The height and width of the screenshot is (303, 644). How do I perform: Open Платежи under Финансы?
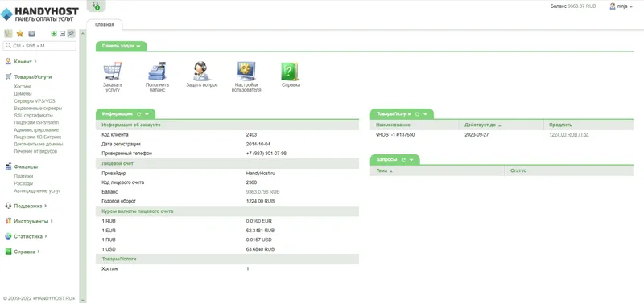[x=23, y=176]
